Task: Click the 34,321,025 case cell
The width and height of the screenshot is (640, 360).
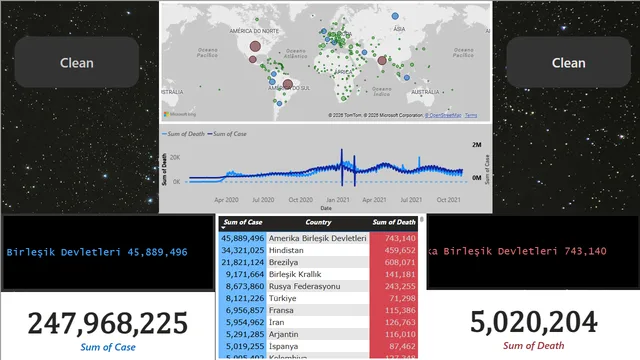Action: coord(243,250)
